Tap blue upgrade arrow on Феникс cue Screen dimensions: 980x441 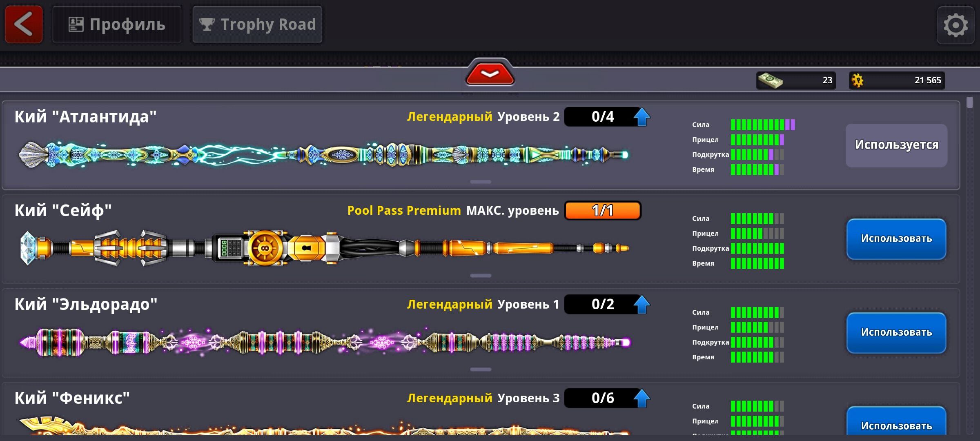pos(642,399)
